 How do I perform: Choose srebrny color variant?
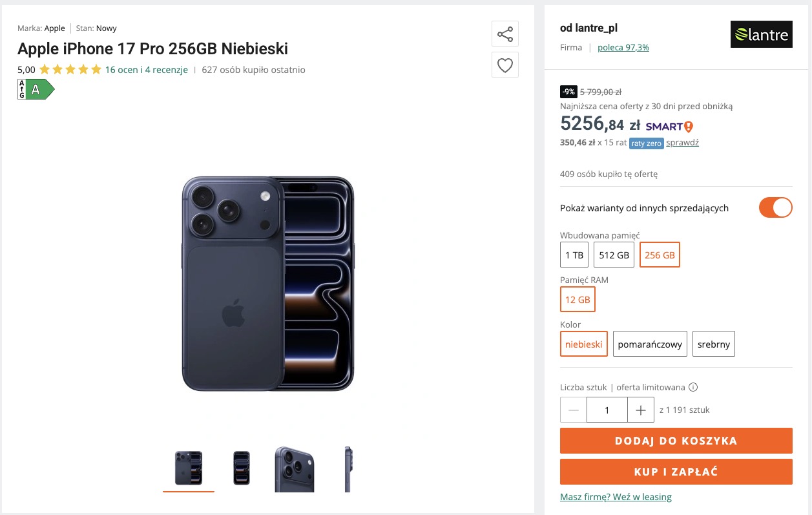click(713, 344)
